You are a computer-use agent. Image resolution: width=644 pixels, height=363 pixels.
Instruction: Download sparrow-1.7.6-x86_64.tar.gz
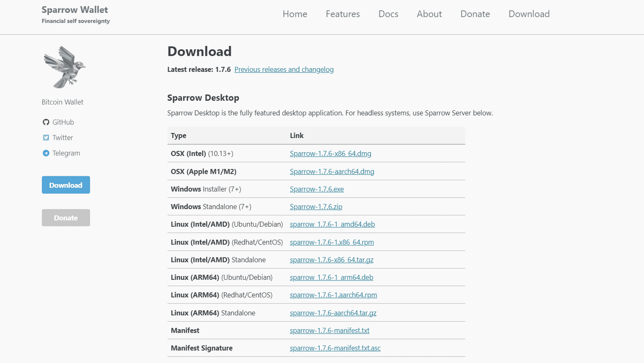[x=332, y=260]
